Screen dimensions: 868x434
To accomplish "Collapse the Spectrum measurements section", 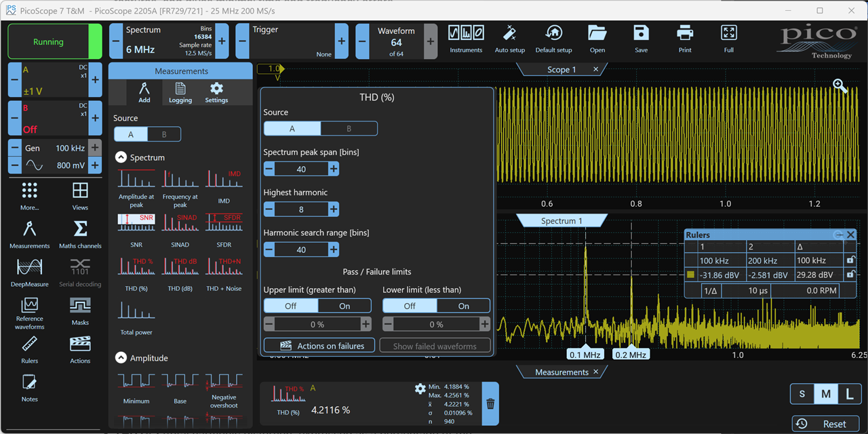I will click(x=121, y=157).
